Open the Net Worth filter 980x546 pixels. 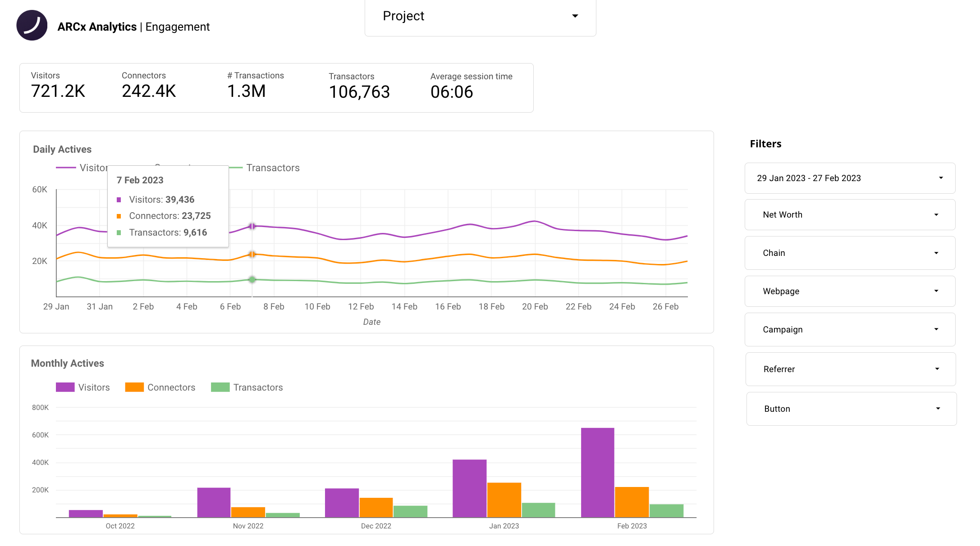coord(850,214)
